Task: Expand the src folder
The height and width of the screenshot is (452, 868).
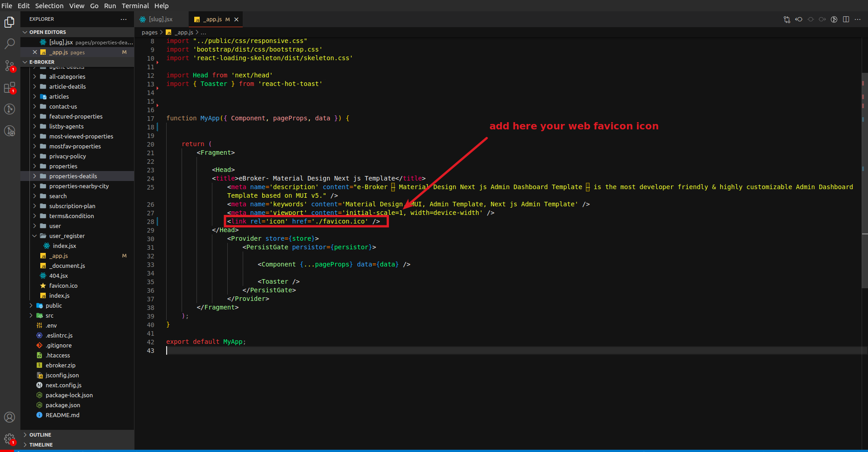Action: point(77,315)
